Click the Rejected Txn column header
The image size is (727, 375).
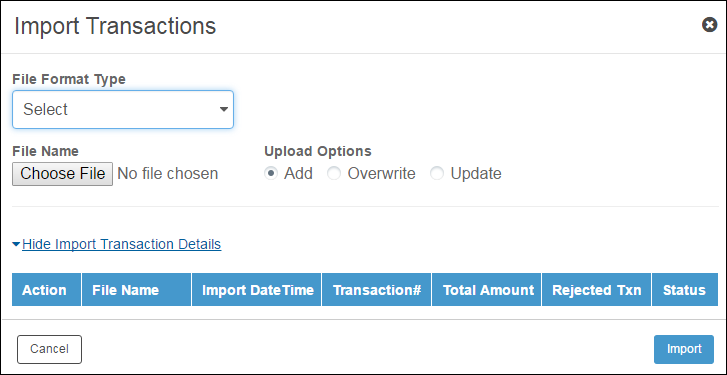click(596, 290)
